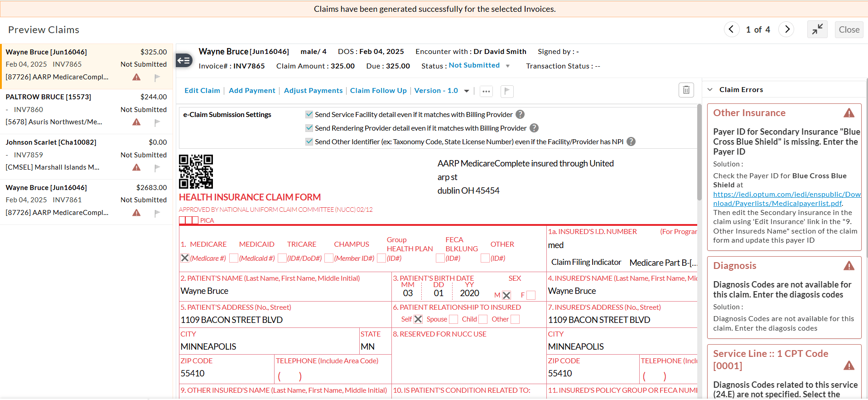Flag the PALTROW BRUCE claim
This screenshot has height=400, width=868.
[157, 122]
